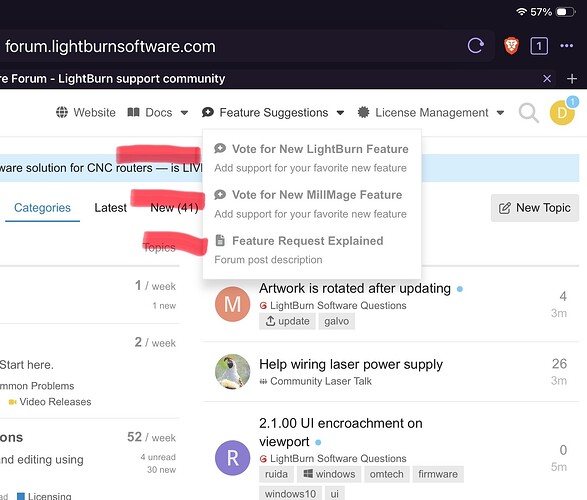This screenshot has width=587, height=500.
Task: Open a new browser tab with plus
Action: 572,79
